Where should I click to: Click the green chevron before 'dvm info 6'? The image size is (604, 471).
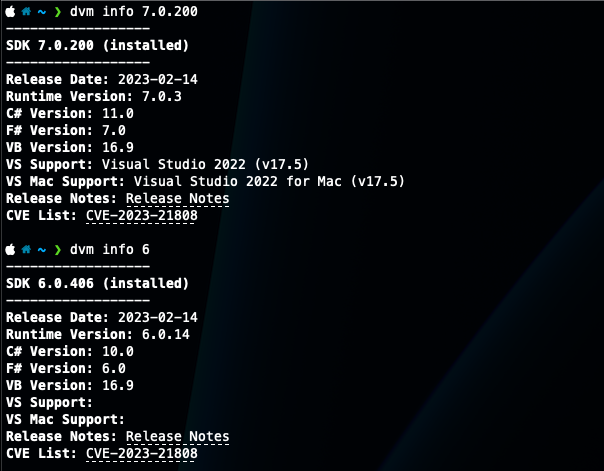point(58,250)
